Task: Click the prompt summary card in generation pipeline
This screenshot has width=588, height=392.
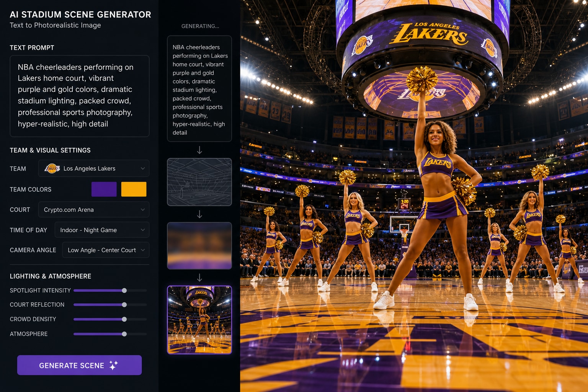Action: (x=199, y=89)
